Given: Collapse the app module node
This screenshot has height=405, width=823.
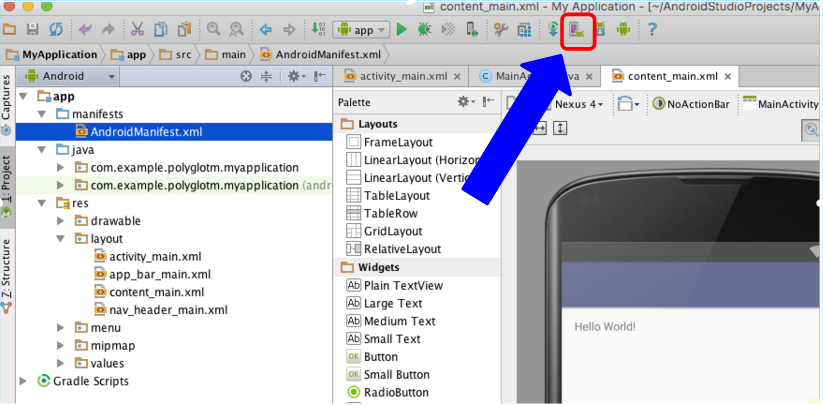Looking at the screenshot, I should 24,97.
